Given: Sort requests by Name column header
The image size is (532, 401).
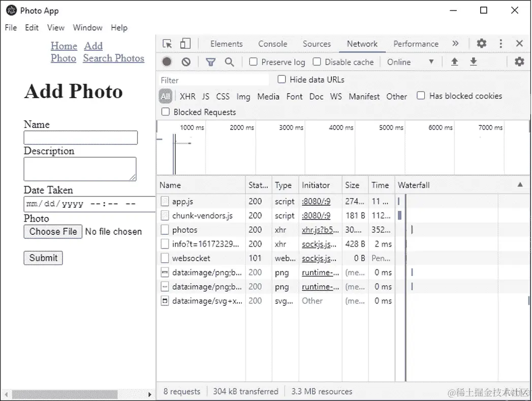Looking at the screenshot, I should coord(201,185).
